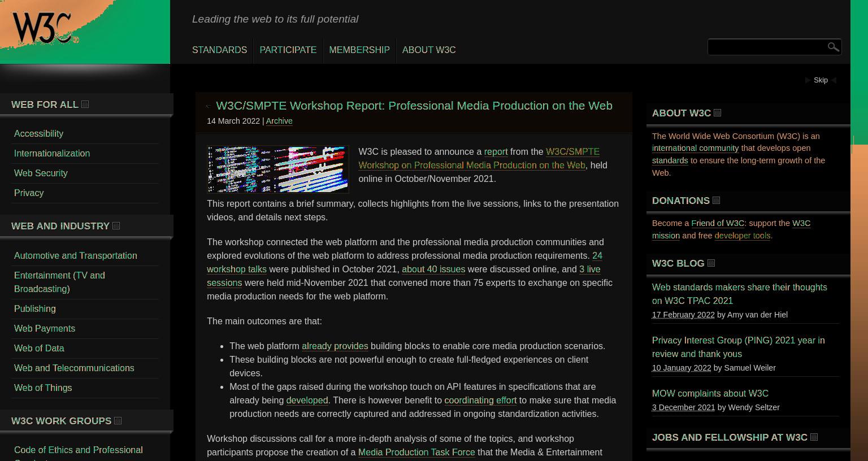Open the Web Security link
This screenshot has width=868, height=461.
coord(41,173)
